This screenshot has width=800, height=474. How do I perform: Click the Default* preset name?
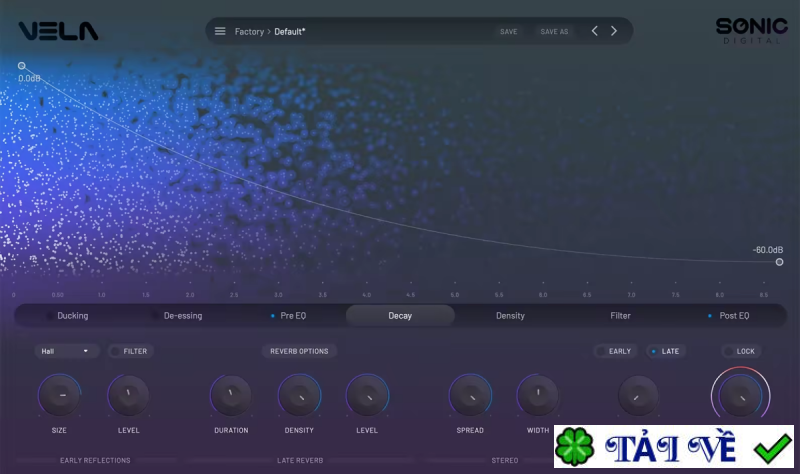point(290,32)
